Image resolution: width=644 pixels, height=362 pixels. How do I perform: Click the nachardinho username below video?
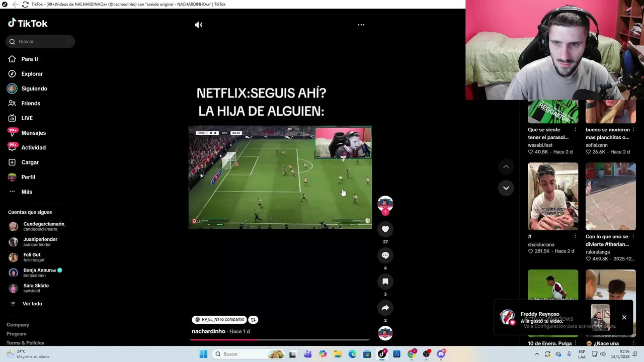coord(208,331)
